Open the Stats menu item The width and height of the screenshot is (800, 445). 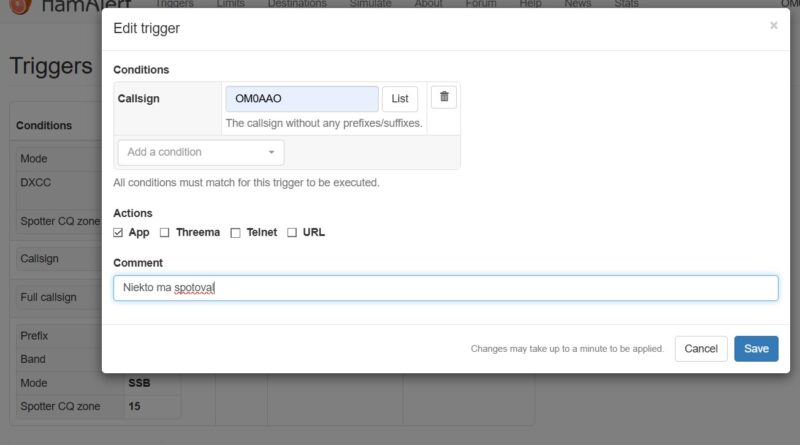click(627, 4)
